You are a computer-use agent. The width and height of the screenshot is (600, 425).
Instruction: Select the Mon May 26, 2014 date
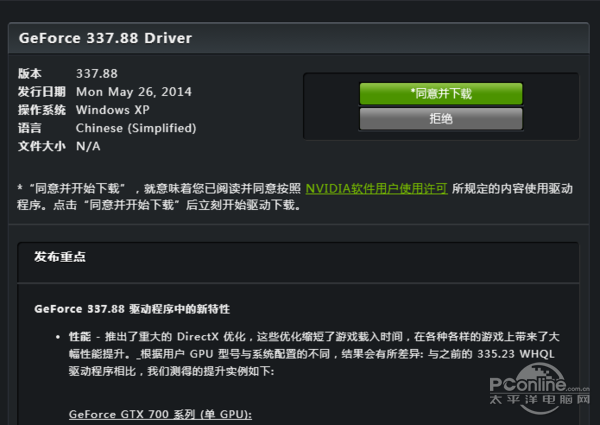click(134, 92)
